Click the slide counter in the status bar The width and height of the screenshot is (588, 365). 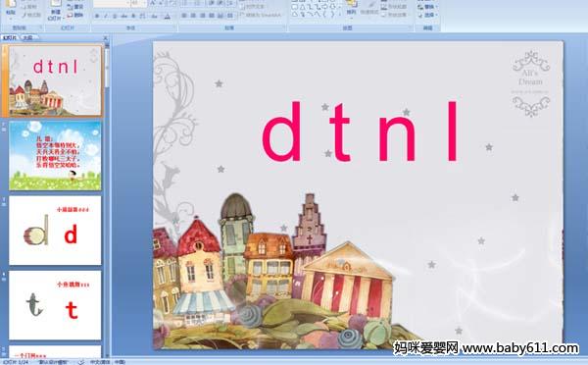pos(16,362)
